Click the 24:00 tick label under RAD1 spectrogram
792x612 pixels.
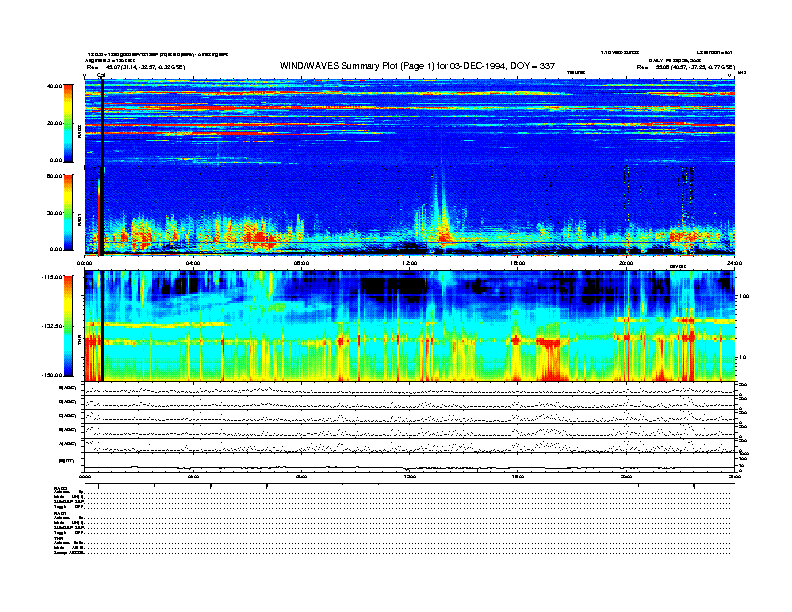click(734, 263)
